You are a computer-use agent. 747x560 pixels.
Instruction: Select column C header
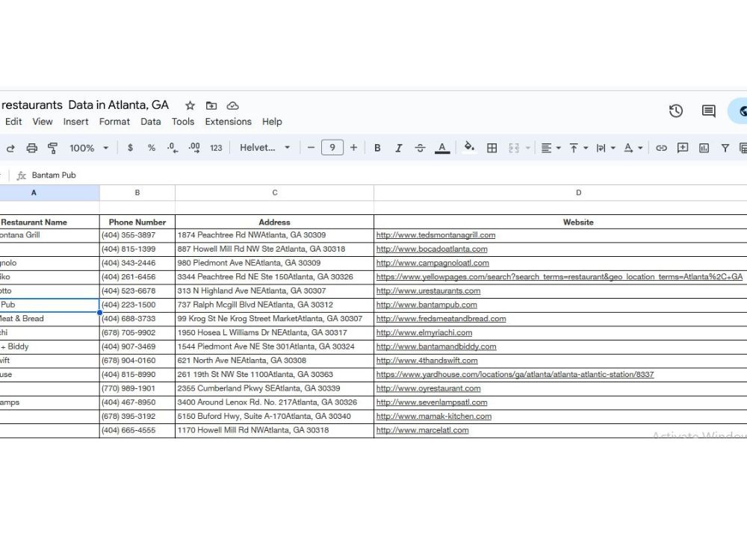[274, 193]
